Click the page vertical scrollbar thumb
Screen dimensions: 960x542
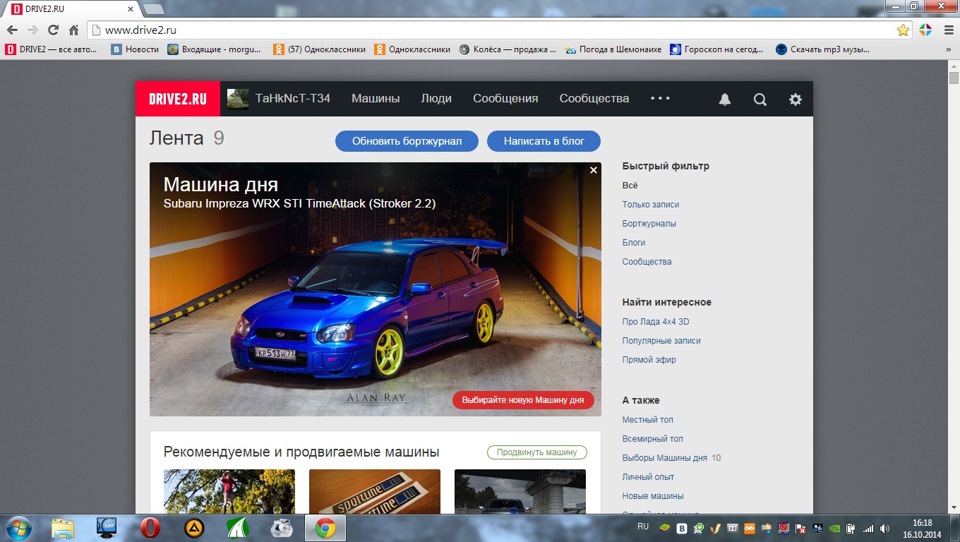953,78
